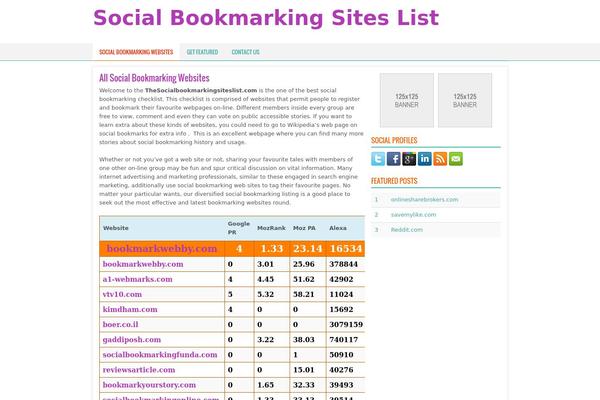Click the right 125x125 banner ad
This screenshot has width=600, height=400.
pos(465,100)
